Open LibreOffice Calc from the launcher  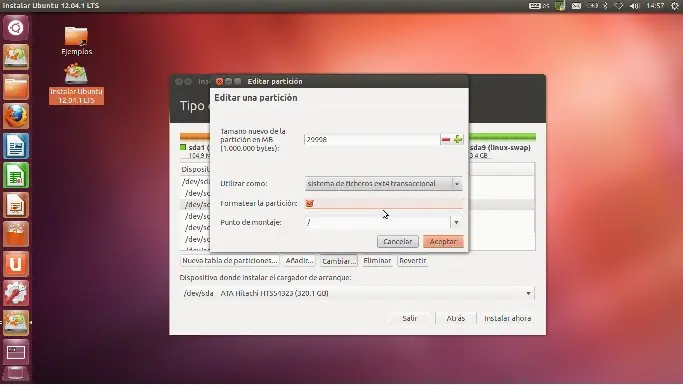tap(16, 176)
